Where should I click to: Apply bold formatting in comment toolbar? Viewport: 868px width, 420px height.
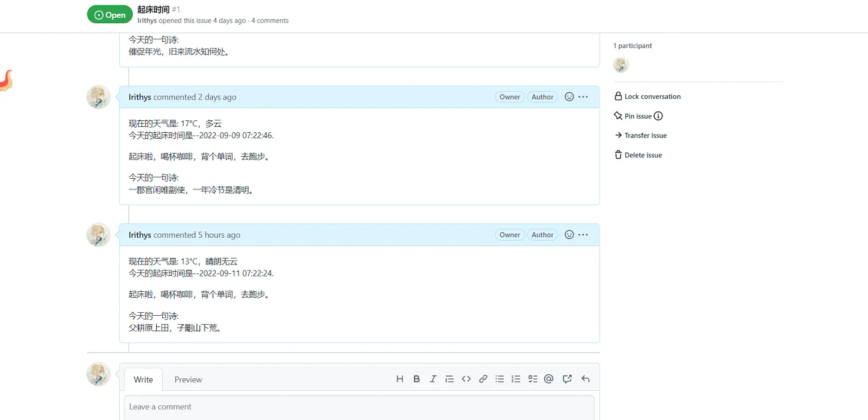pyautogui.click(x=416, y=378)
